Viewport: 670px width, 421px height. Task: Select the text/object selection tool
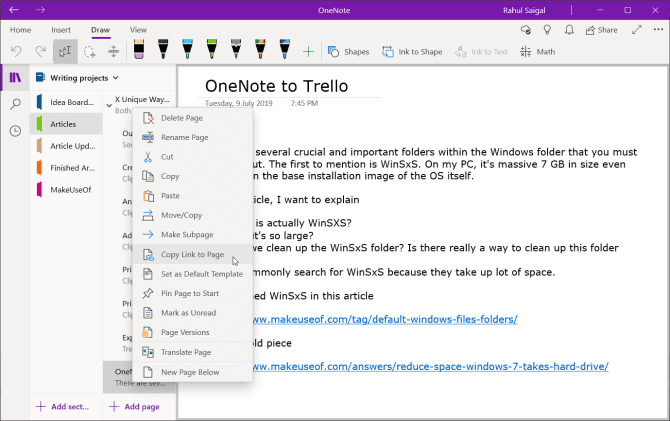[65, 52]
